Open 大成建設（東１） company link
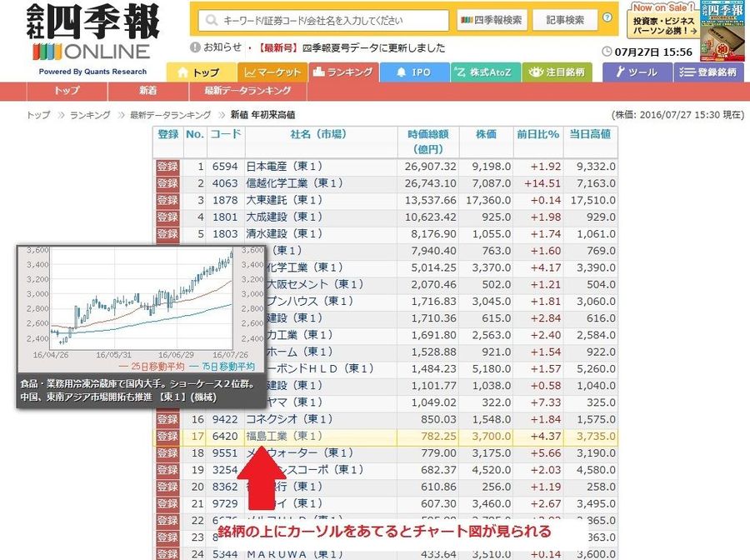 click(x=284, y=217)
